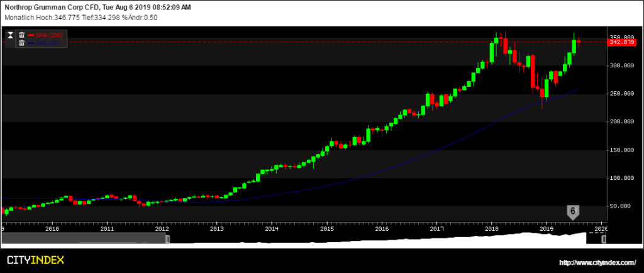
Task: Click the event marker labeled 6
Action: point(573,212)
